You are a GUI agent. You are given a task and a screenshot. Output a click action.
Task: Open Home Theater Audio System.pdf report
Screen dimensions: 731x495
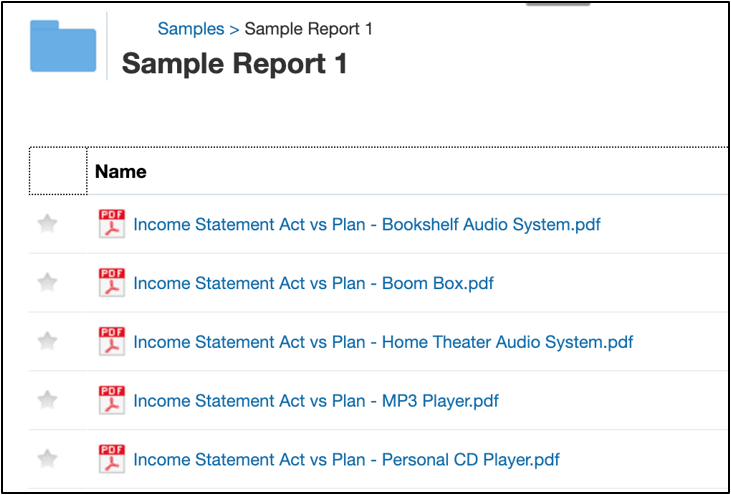[383, 342]
